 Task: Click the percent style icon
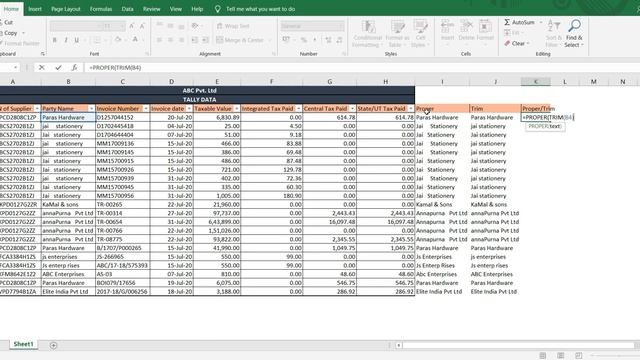304,40
